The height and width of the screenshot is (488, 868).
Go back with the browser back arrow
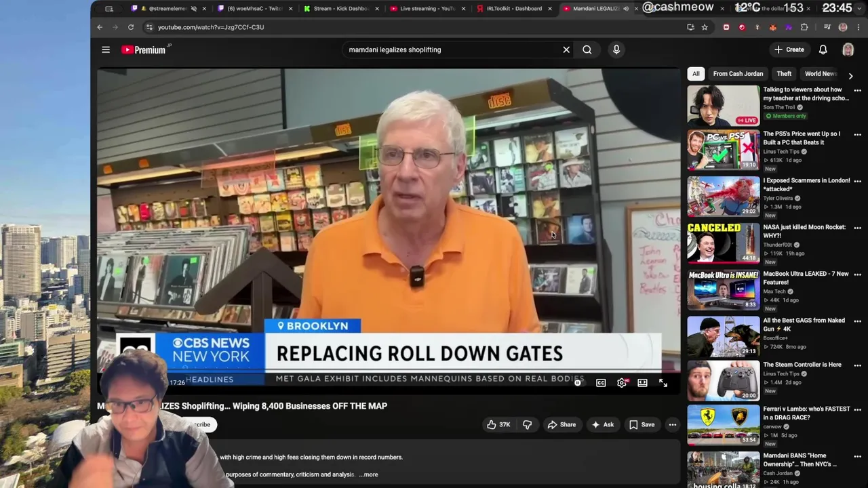tap(100, 27)
